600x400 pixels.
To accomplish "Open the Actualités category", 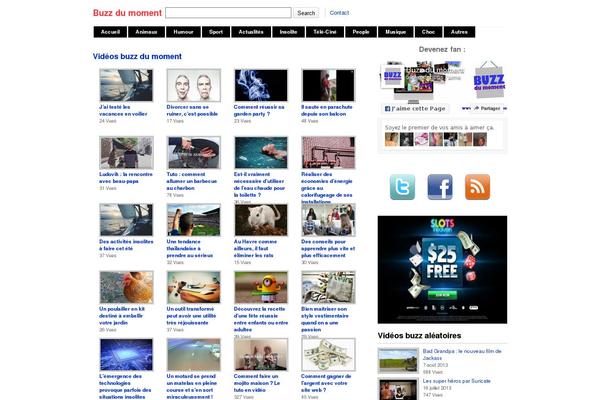I will (x=251, y=32).
